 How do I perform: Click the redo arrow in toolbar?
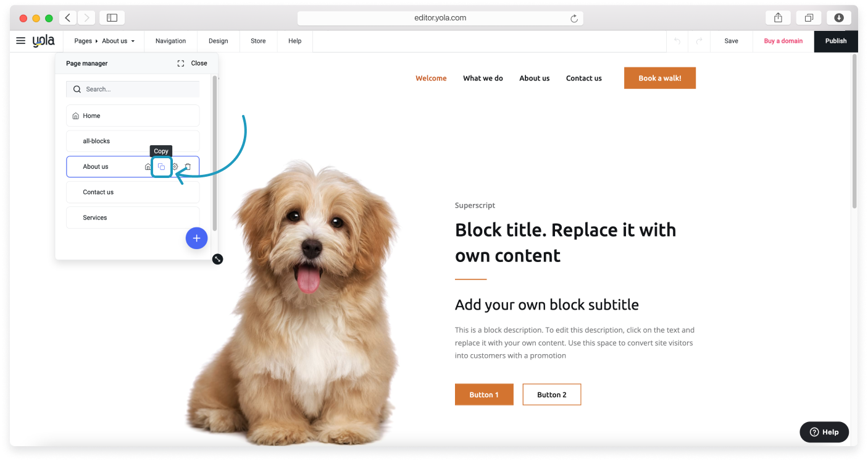(x=699, y=41)
